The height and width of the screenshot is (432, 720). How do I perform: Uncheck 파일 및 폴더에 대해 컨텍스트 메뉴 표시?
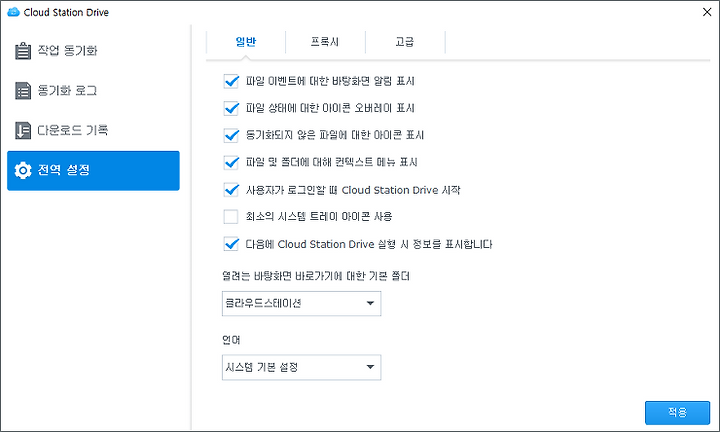click(x=231, y=163)
